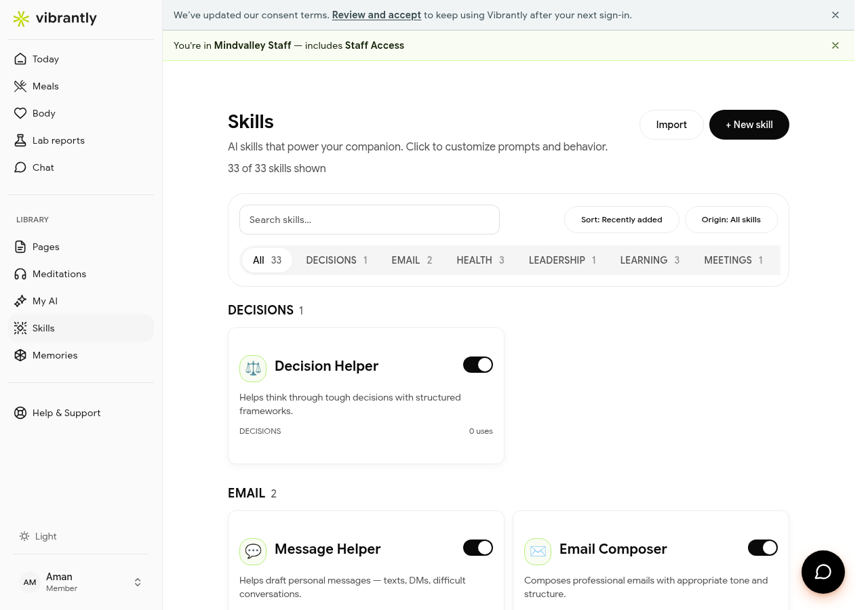Select the Skills sidebar icon
Screen dimensions: 868x610
(20, 328)
